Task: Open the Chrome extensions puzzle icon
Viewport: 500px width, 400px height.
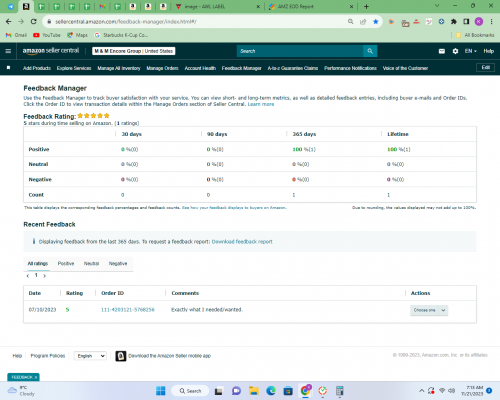Action: tap(454, 22)
